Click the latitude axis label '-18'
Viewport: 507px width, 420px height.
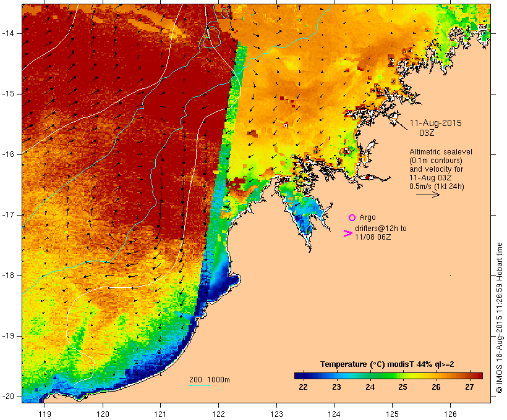coord(8,275)
